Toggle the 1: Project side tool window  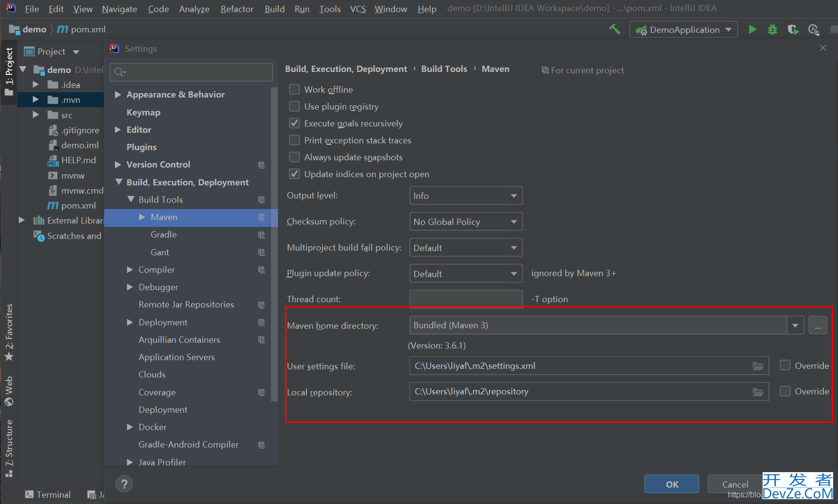(9, 71)
